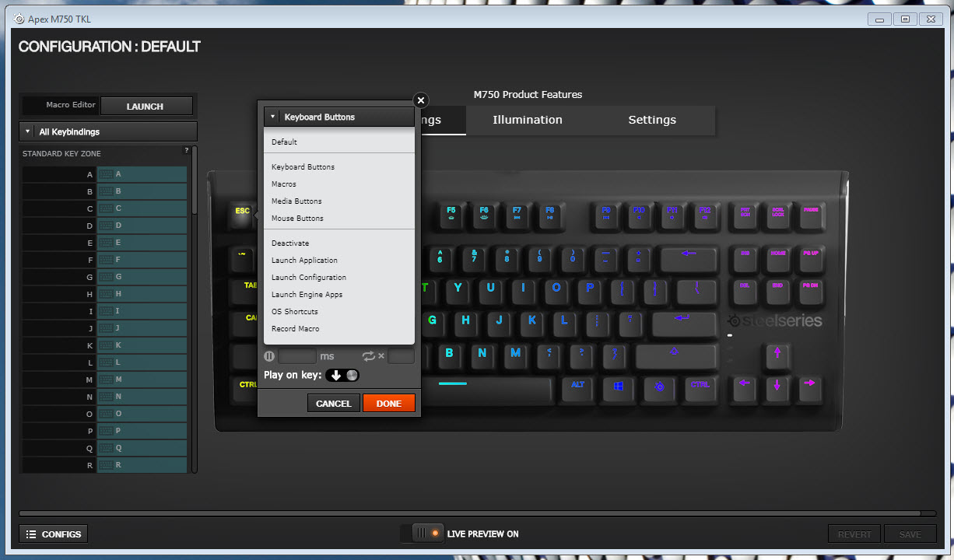Select the F6 key on the keyboard image
The width and height of the screenshot is (954, 560).
[484, 215]
